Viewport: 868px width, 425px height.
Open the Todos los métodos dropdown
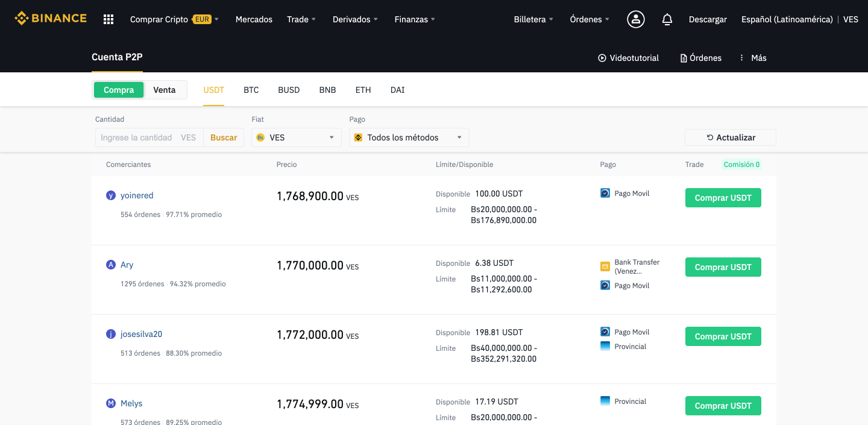click(409, 137)
